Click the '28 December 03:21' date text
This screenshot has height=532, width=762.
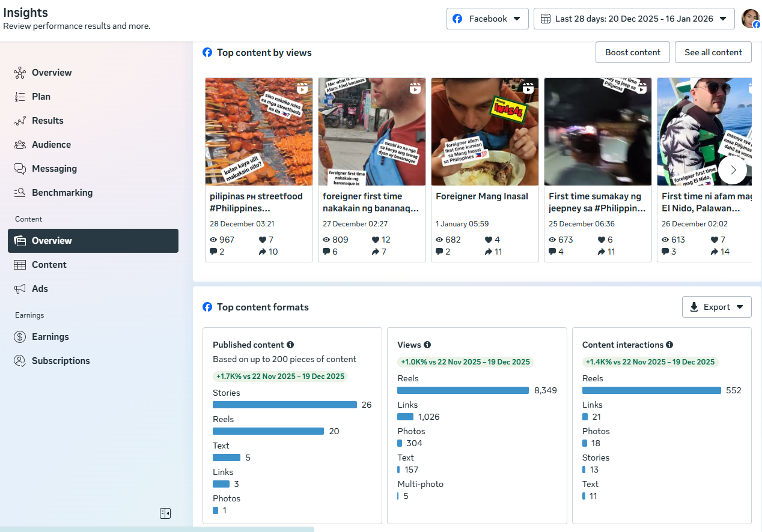coord(242,224)
